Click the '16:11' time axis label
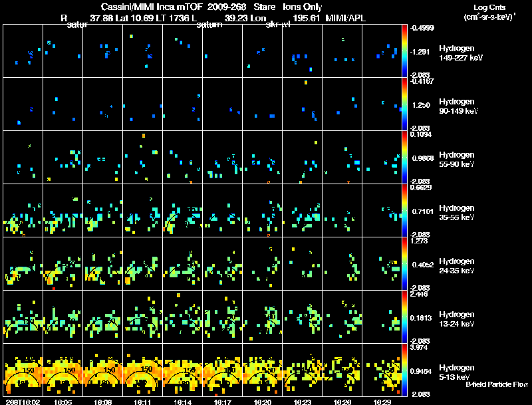The image size is (532, 405). tap(142, 402)
